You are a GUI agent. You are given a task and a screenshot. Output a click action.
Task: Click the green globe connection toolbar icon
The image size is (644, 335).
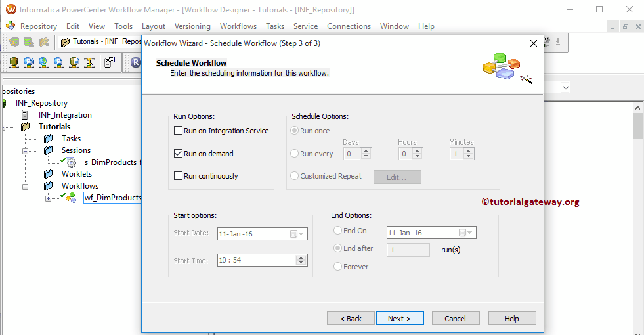click(43, 62)
